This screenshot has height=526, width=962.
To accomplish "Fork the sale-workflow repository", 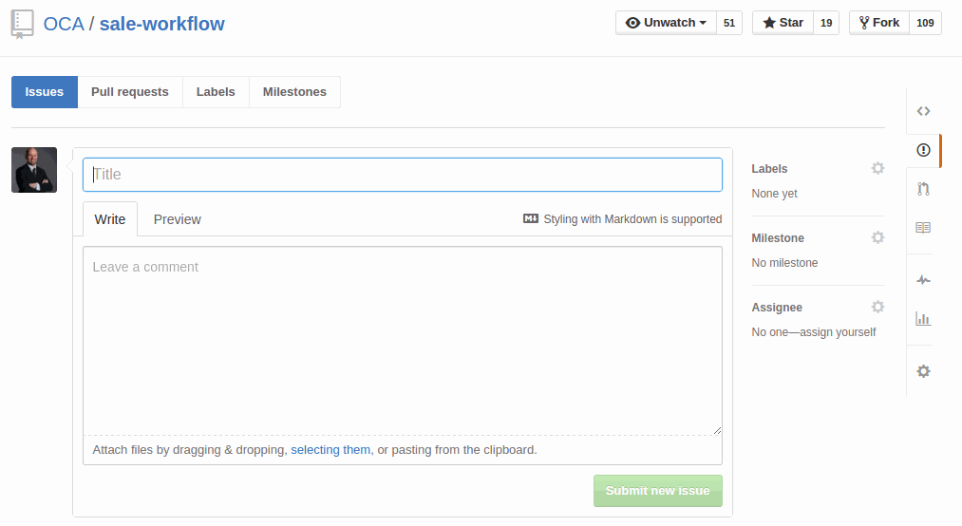I will (x=879, y=23).
